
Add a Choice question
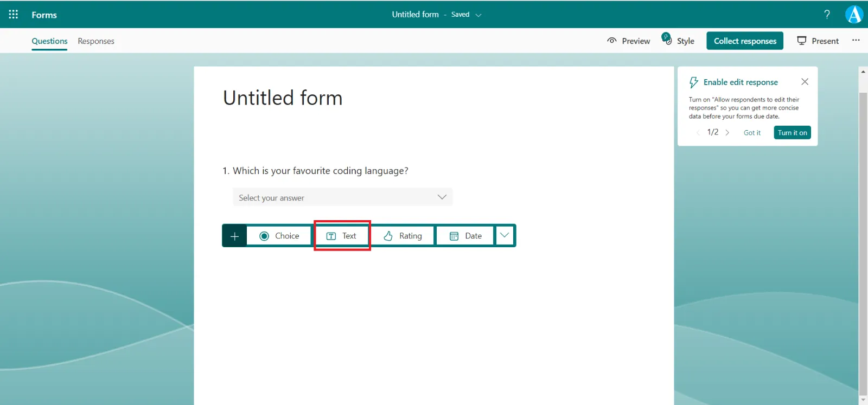tap(279, 236)
